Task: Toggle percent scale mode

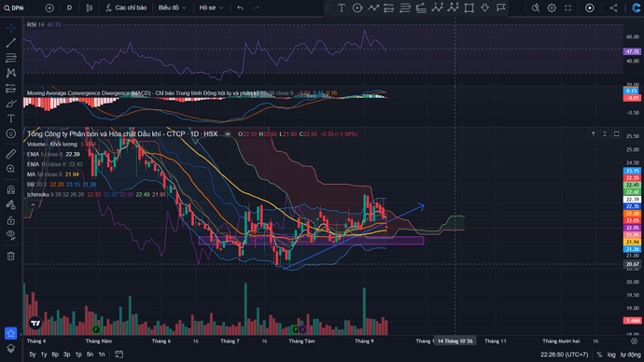Action: 599,355
